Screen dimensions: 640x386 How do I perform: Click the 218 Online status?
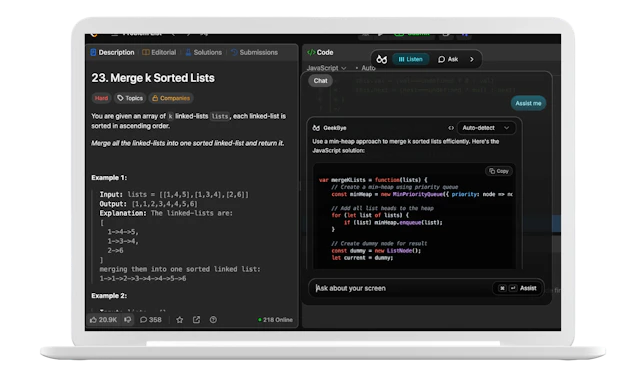pos(276,319)
